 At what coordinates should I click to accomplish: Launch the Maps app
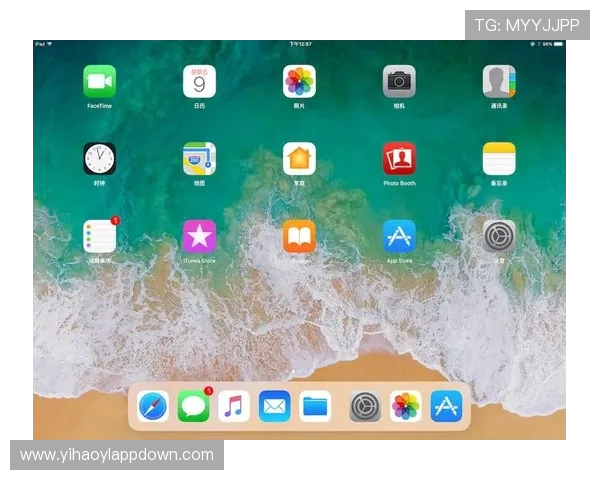(x=199, y=159)
